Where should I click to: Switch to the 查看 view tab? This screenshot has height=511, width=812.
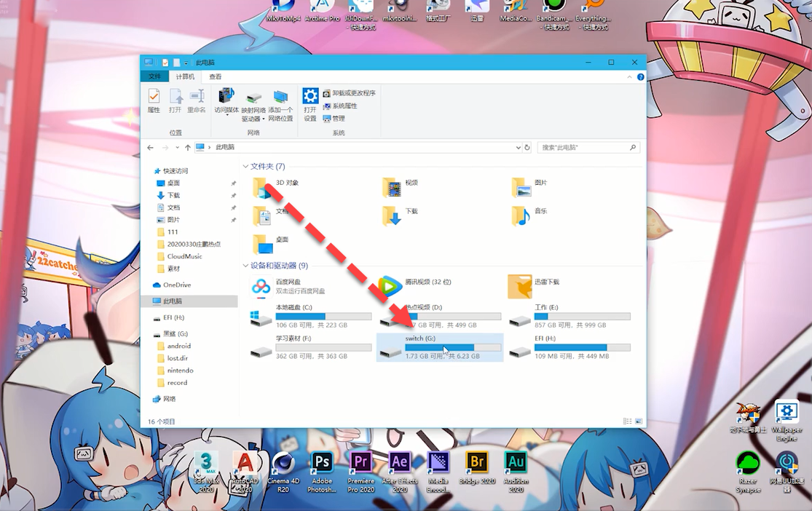point(216,76)
